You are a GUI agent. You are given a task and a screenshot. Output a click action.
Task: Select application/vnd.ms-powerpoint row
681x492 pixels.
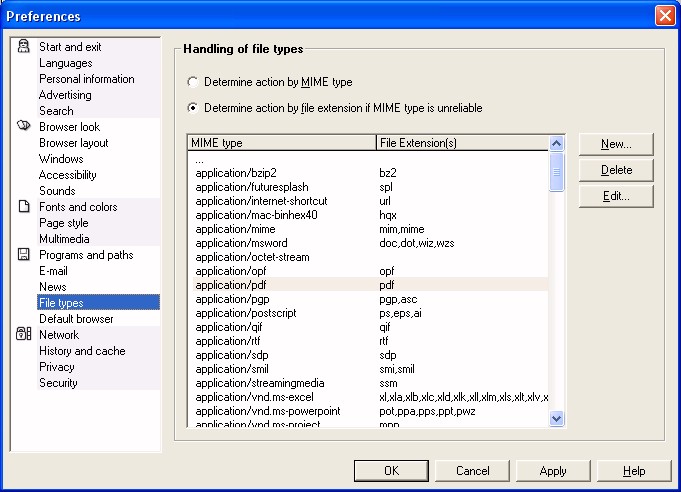coord(370,411)
